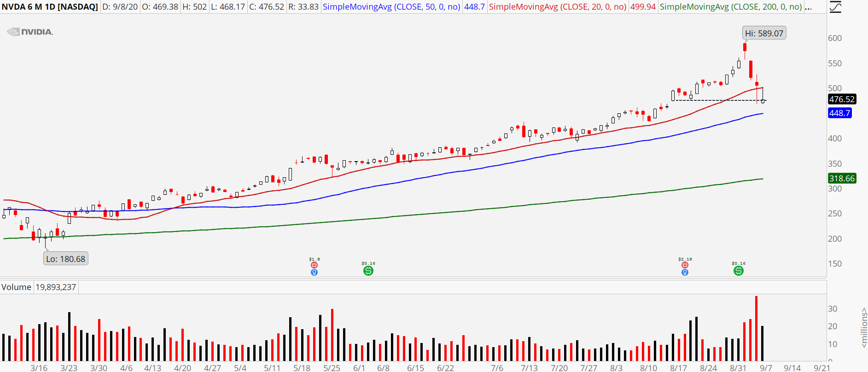
Task: Click the 6/22 date on the time axis
Action: tap(446, 368)
